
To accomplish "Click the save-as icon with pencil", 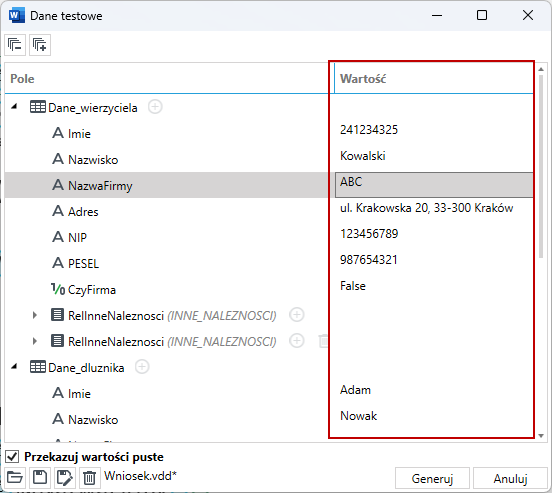I will [x=65, y=478].
